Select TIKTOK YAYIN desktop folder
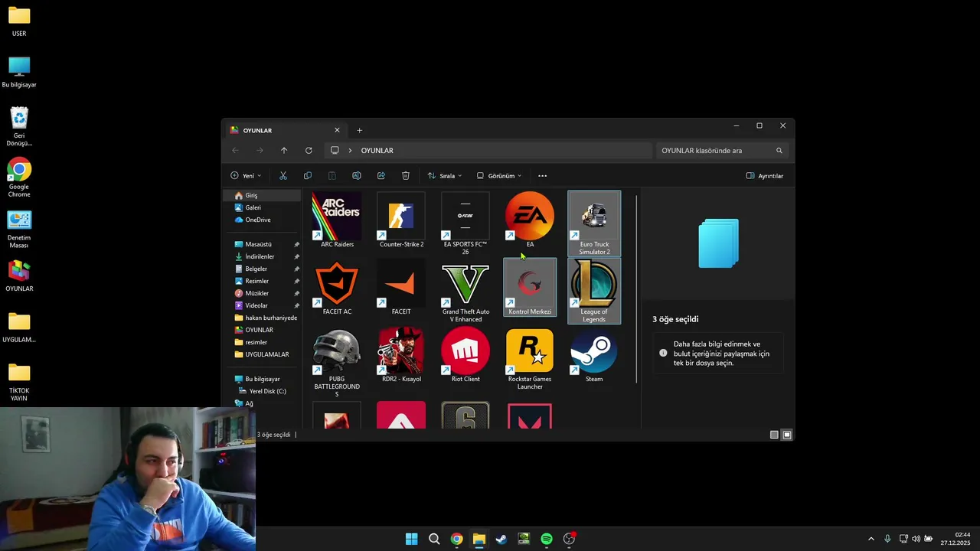The image size is (980, 551). click(19, 382)
